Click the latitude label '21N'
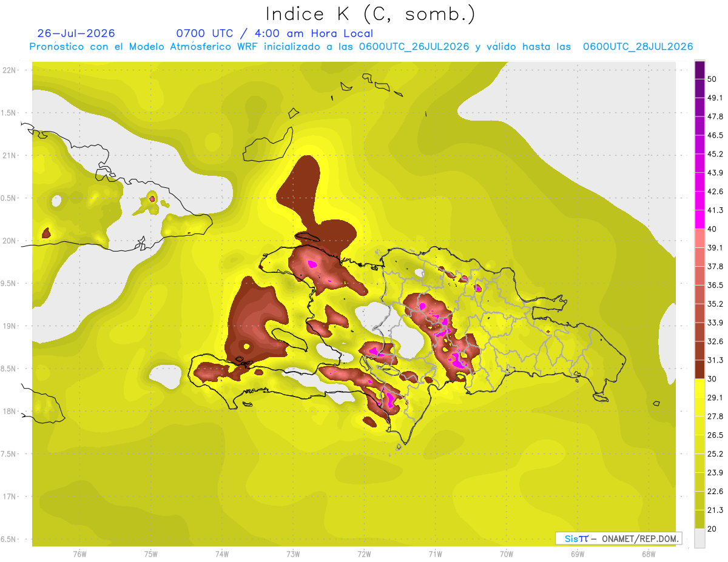 coord(9,155)
